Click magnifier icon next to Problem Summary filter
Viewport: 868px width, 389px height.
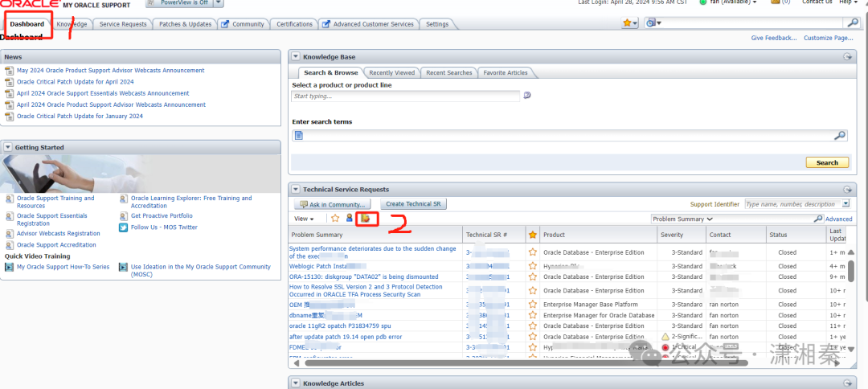point(818,219)
